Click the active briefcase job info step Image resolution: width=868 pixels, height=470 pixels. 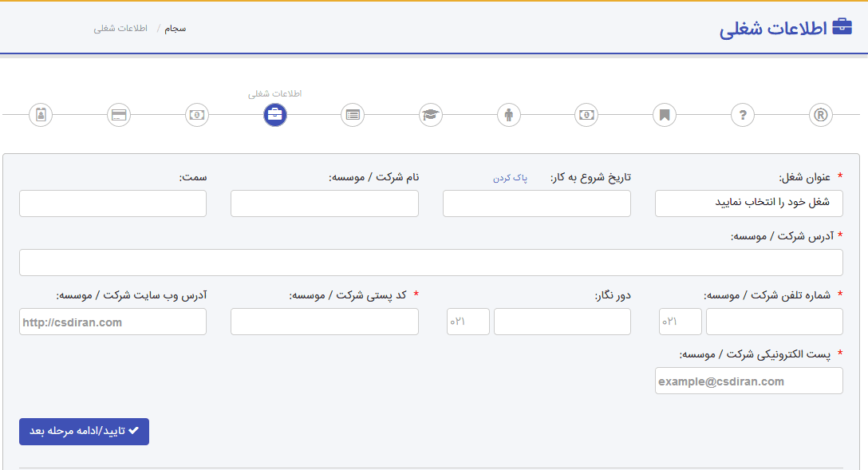click(274, 115)
